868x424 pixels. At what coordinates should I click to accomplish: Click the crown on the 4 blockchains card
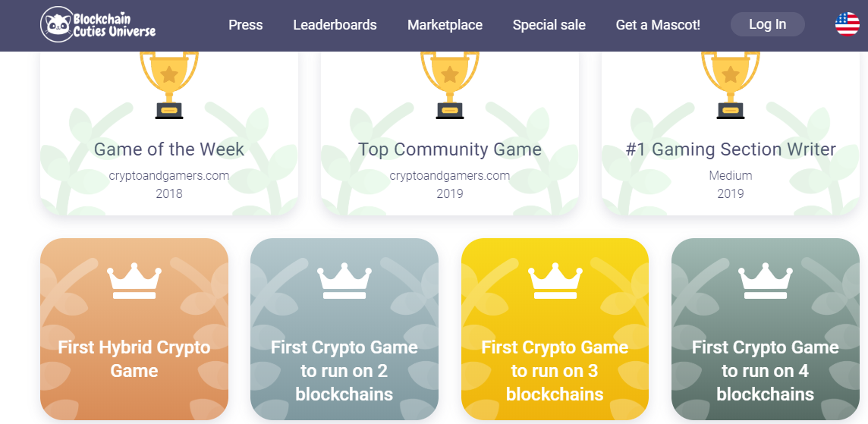pos(766,281)
